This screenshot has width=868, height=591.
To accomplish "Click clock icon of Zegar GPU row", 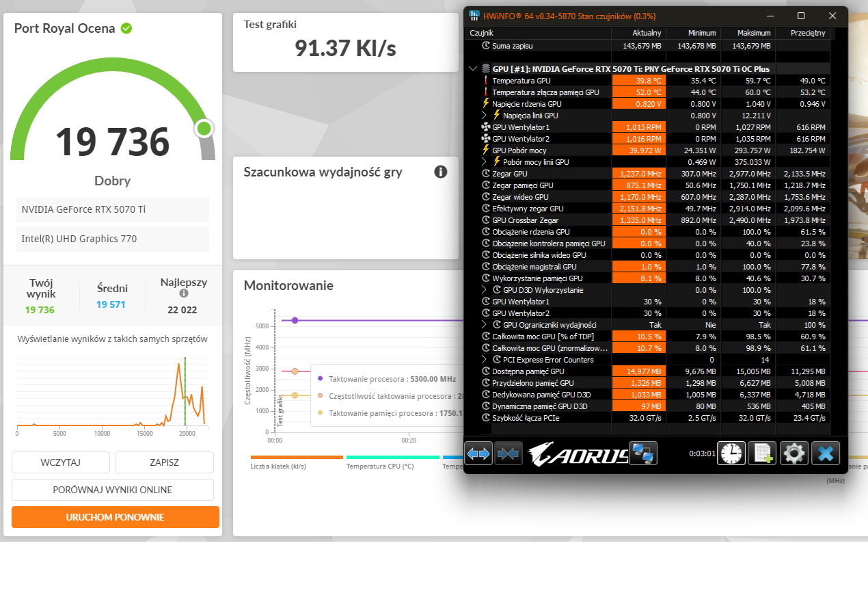I will pos(486,174).
